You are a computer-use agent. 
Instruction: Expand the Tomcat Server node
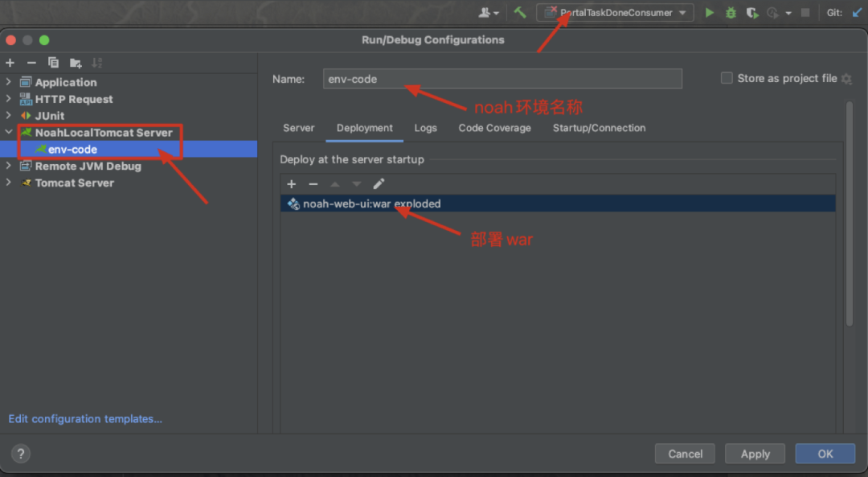[8, 183]
